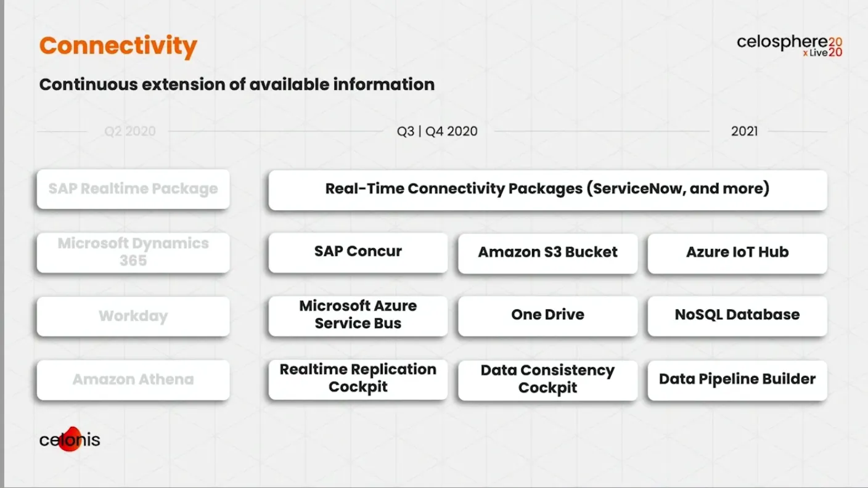
Task: Click the Data Pipeline Builder box
Action: pyautogui.click(x=737, y=380)
